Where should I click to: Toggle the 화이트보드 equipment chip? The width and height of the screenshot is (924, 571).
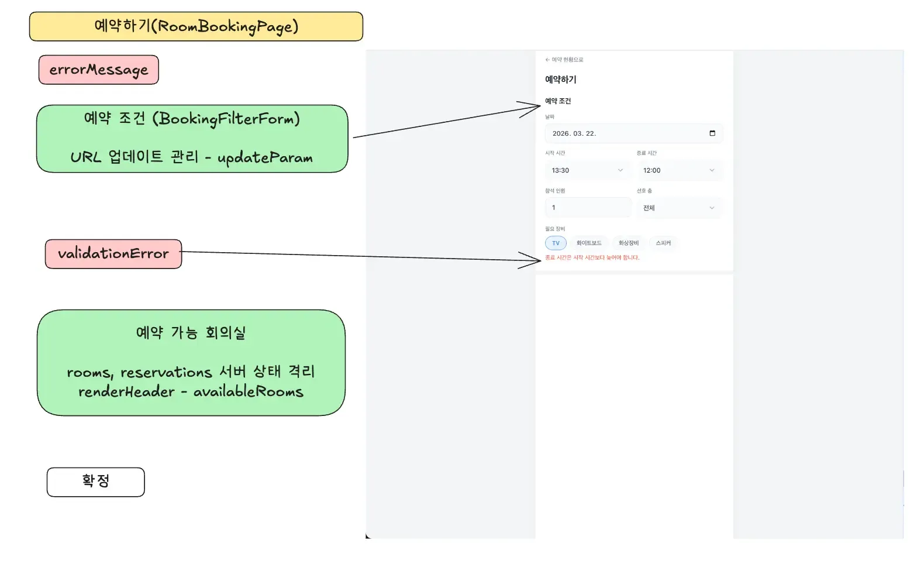coord(588,243)
